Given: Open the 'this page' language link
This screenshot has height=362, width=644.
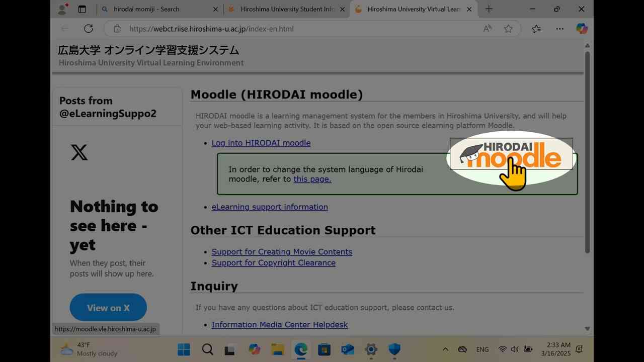Looking at the screenshot, I should click(312, 179).
